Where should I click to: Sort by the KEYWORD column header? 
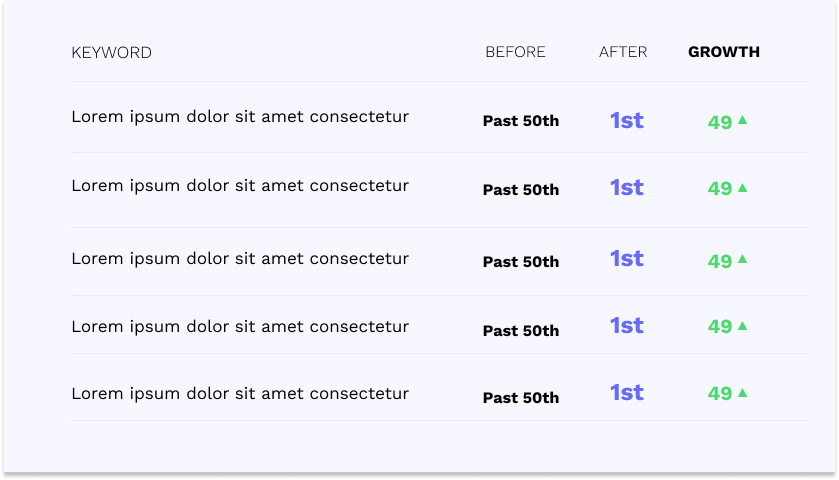(x=112, y=53)
